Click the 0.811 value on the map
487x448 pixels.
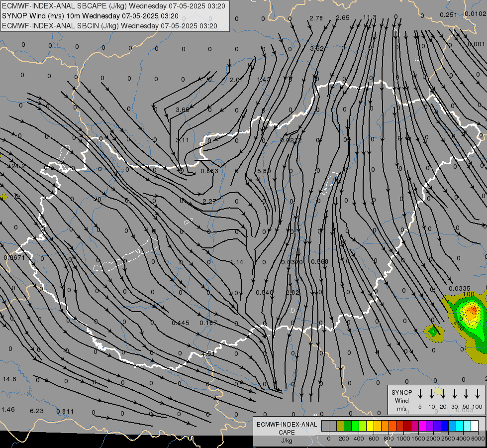[x=65, y=412]
